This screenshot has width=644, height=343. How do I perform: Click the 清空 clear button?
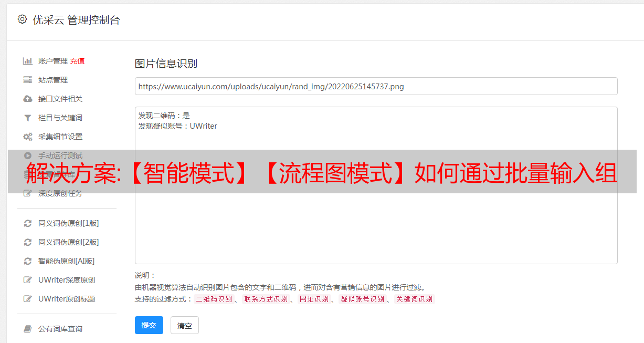[185, 325]
